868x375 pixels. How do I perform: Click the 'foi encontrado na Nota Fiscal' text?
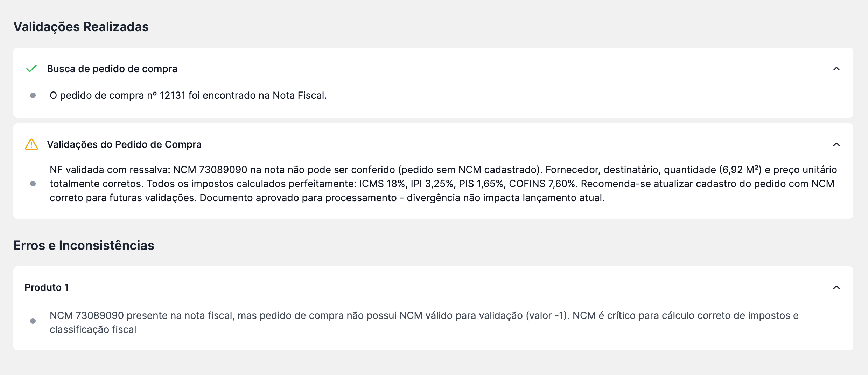tap(257, 95)
